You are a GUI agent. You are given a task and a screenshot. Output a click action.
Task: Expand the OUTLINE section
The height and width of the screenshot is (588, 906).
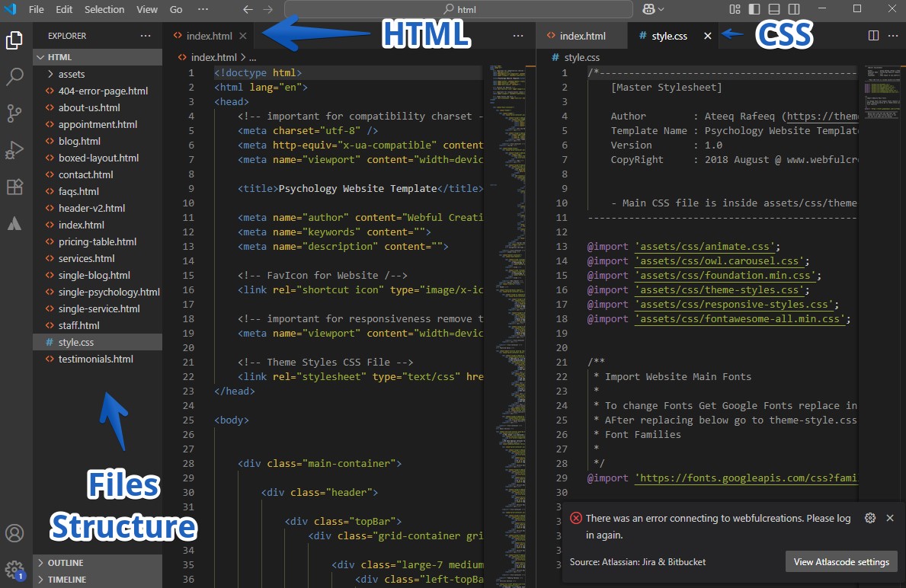coord(66,563)
